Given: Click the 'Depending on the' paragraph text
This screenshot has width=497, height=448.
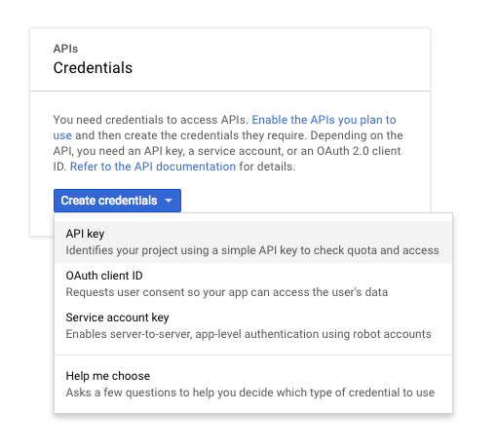Looking at the screenshot, I should tap(357, 135).
